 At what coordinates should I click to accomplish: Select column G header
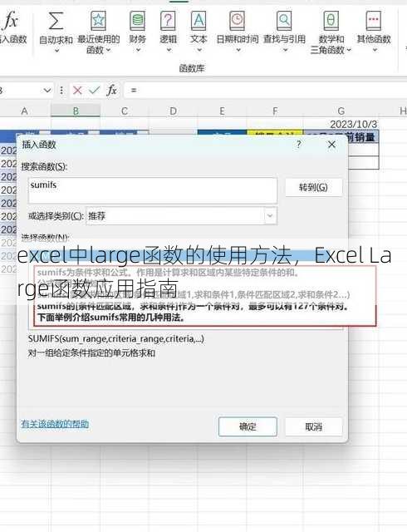[x=341, y=111]
